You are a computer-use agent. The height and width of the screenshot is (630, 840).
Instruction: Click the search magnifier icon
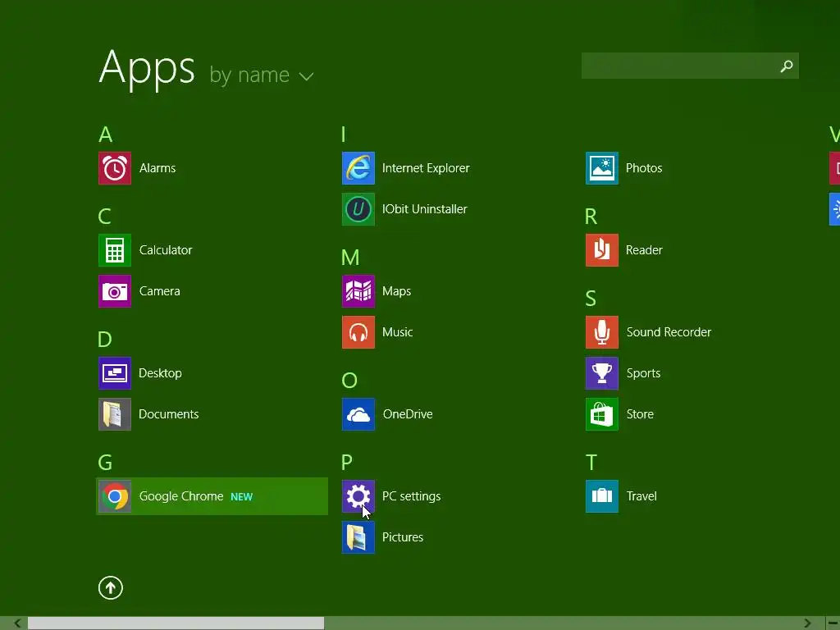[x=787, y=66]
